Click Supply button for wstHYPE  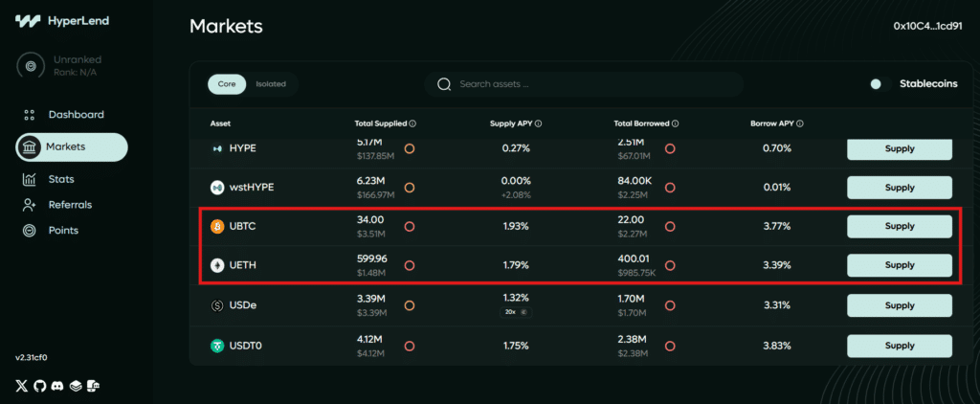click(x=900, y=188)
